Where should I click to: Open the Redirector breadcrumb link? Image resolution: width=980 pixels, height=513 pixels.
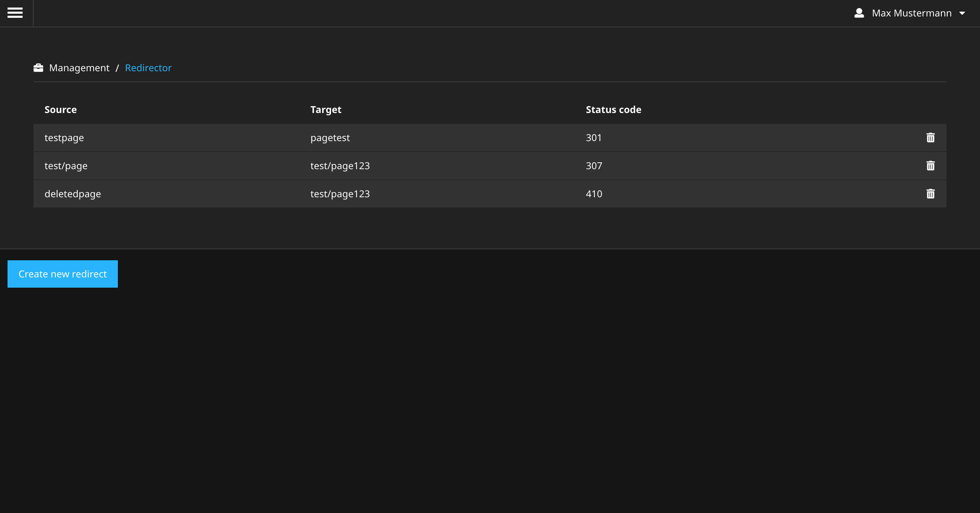coord(148,68)
